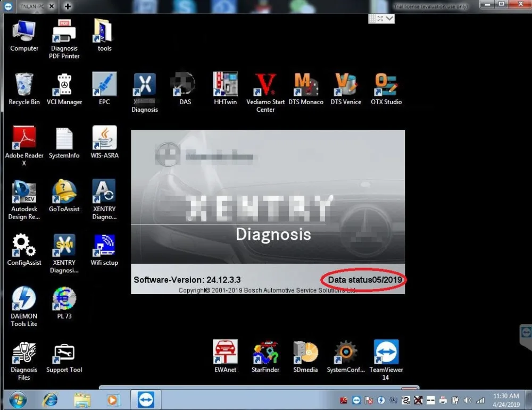
Task: Open the Windows Start menu
Action: 18,400
